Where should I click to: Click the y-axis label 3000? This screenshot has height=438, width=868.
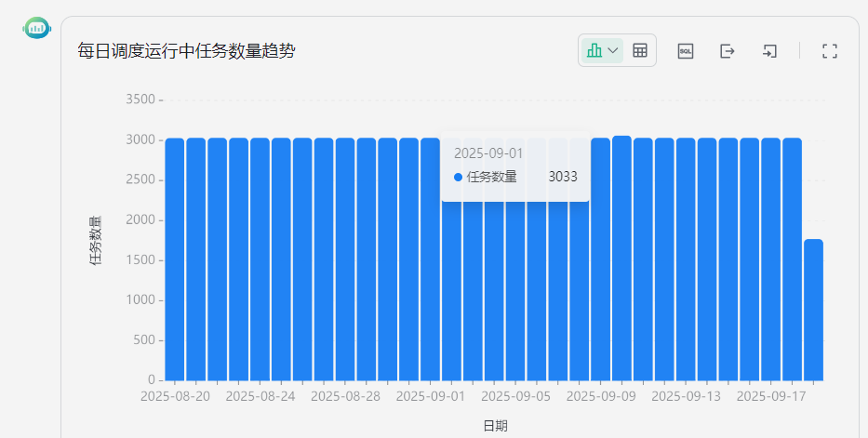click(x=140, y=139)
